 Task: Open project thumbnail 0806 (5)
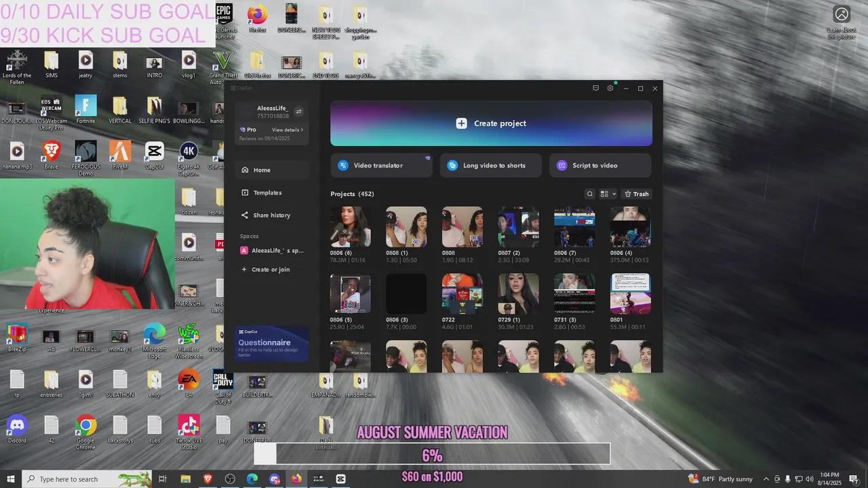pos(351,293)
